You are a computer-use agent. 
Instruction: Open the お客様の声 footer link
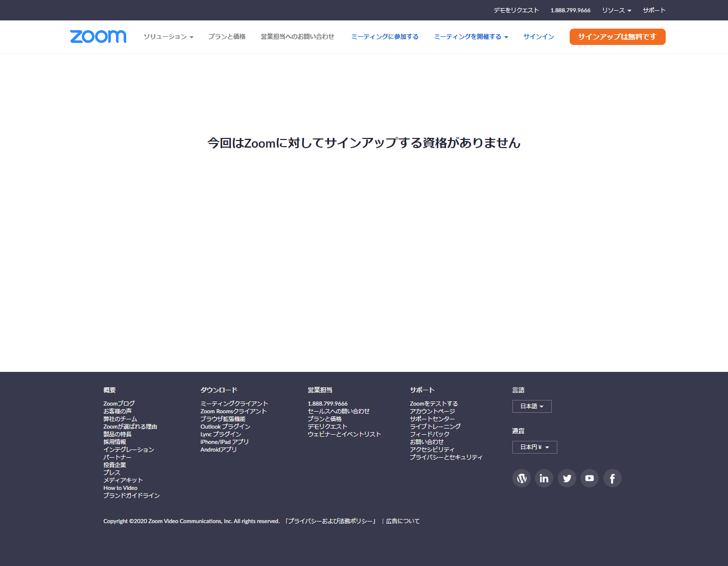click(x=118, y=411)
